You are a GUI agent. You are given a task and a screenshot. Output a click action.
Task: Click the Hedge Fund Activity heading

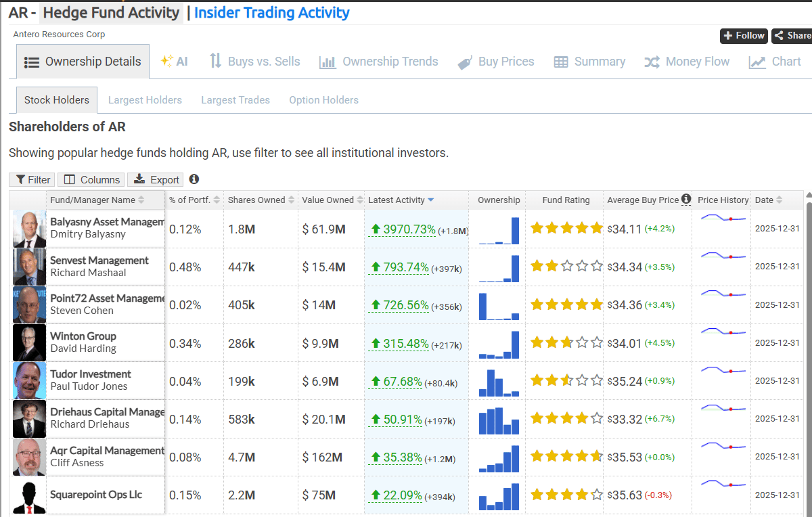111,12
